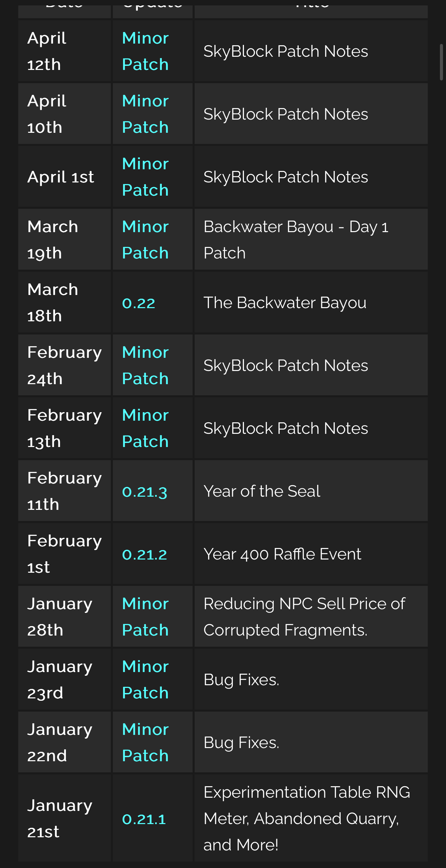446x868 pixels.
Task: Open February 24th Minor Patch link
Action: (145, 366)
